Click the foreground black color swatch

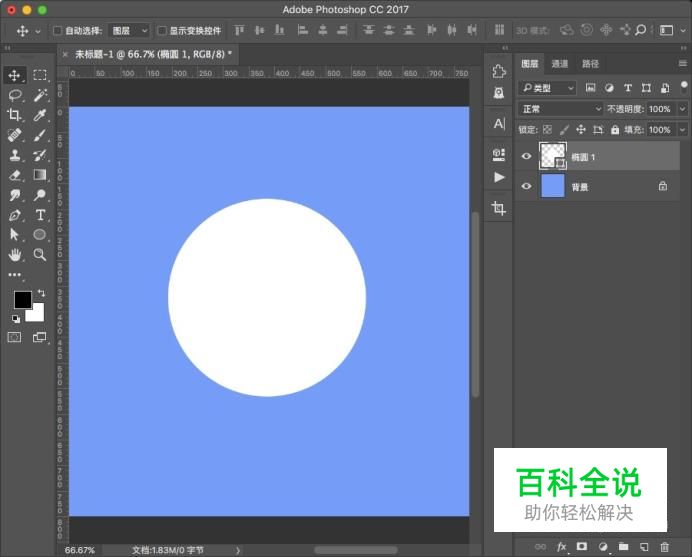[22, 300]
